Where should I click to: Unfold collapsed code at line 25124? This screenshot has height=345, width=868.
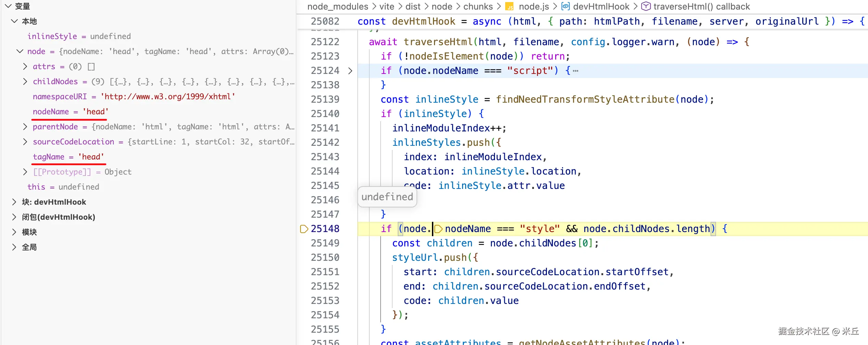pyautogui.click(x=350, y=71)
